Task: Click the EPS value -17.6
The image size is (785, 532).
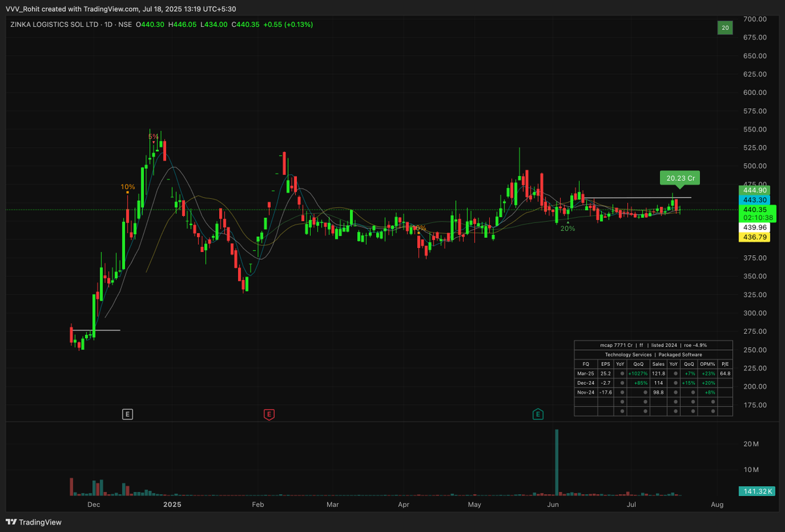Action: (606, 392)
